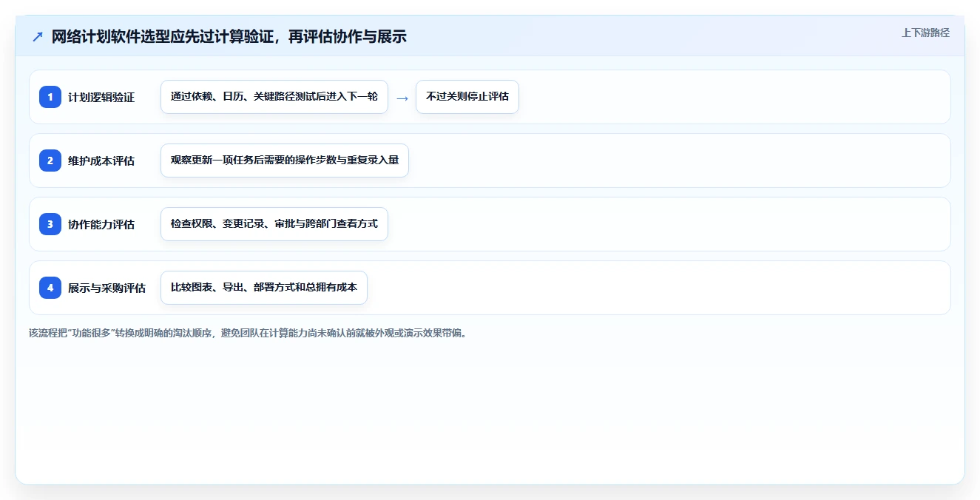Viewport: 980px width, 500px height.
Task: Click the footnote text starting 该流程把“功能很多”
Action: [248, 333]
